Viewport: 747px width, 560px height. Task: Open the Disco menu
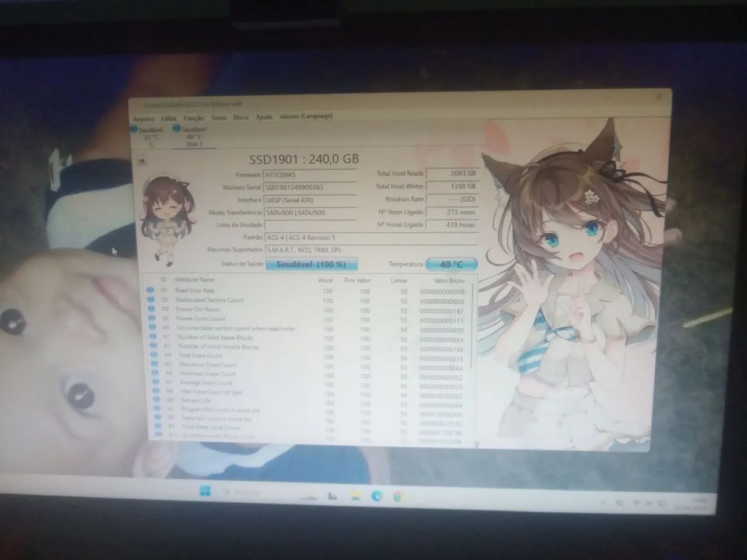coord(241,117)
